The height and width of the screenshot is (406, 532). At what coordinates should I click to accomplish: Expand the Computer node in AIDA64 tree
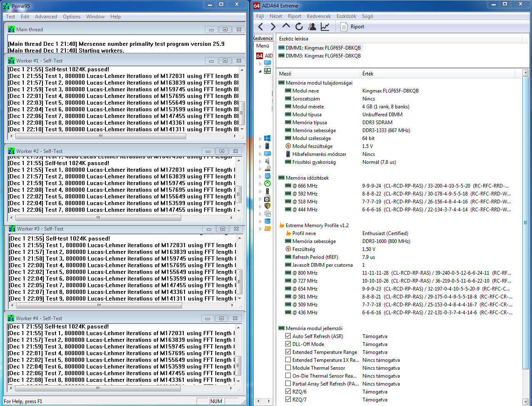click(x=260, y=64)
